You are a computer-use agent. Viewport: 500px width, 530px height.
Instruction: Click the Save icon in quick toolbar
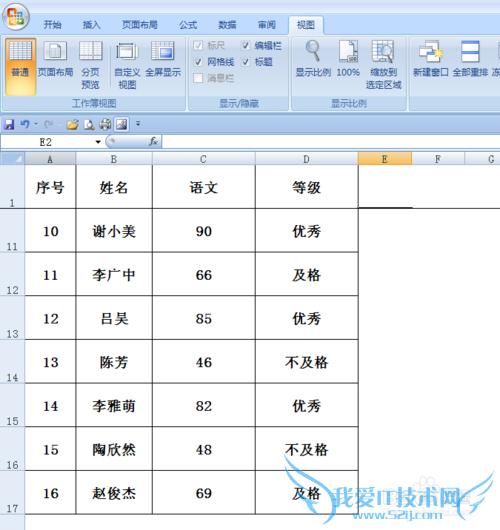(9, 124)
